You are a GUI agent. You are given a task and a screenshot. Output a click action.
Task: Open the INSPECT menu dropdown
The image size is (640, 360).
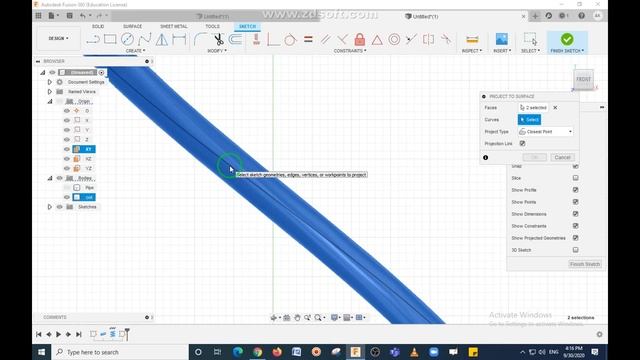point(471,51)
